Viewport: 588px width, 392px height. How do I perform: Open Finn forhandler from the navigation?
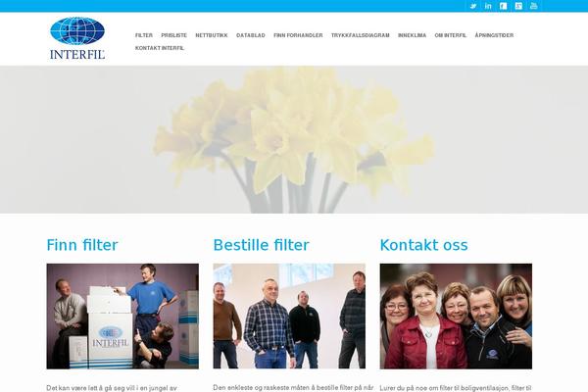(x=298, y=35)
